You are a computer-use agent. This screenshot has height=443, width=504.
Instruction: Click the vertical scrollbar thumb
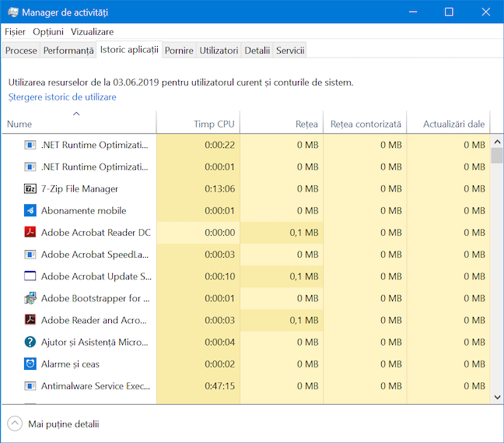point(497,156)
